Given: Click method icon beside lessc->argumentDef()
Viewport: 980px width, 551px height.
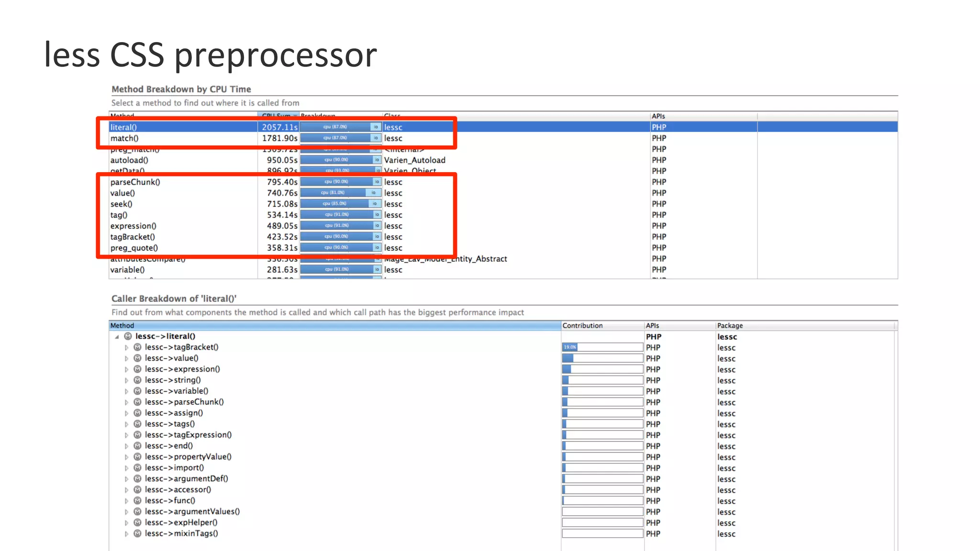Looking at the screenshot, I should pyautogui.click(x=137, y=479).
